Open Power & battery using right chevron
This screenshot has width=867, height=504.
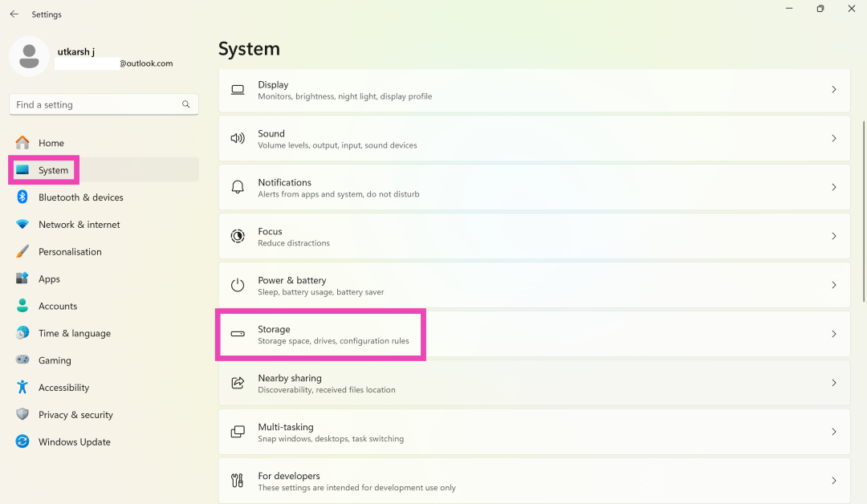point(834,285)
